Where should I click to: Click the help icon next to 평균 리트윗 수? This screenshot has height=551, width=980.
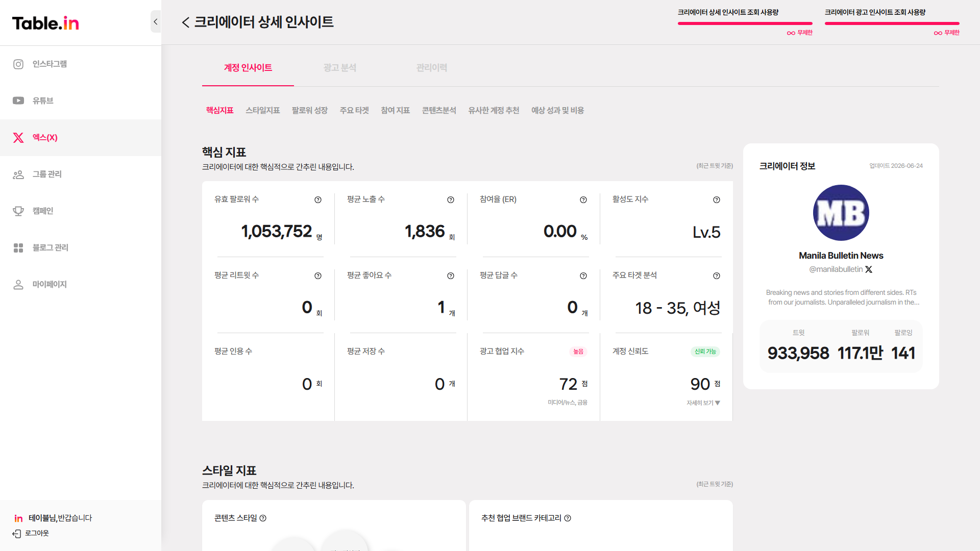click(318, 276)
